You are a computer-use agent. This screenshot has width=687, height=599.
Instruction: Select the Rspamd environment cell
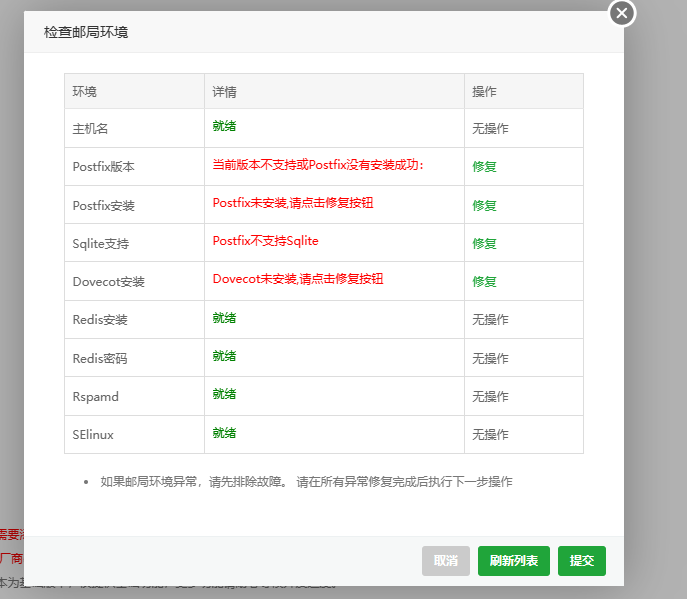pos(135,396)
